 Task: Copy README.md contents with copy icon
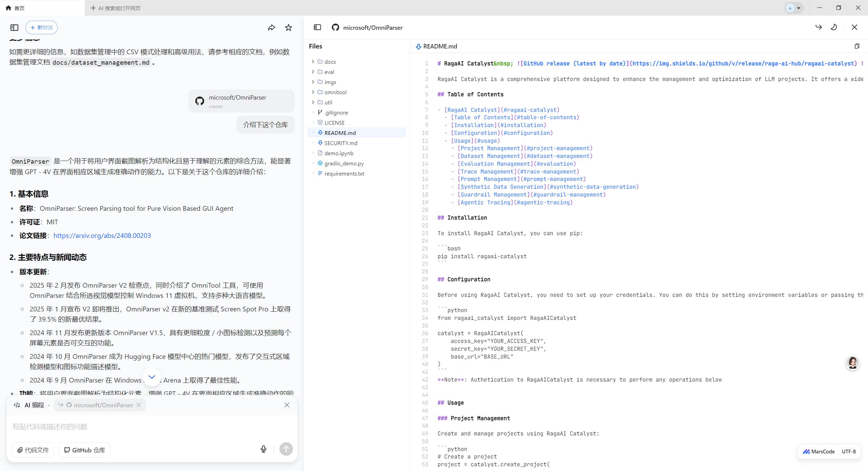857,46
